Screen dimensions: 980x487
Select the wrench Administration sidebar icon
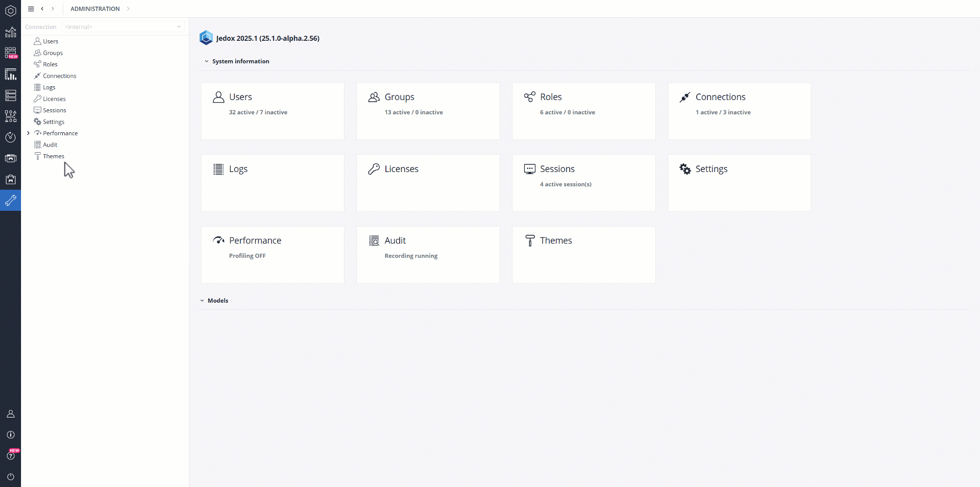pos(10,200)
